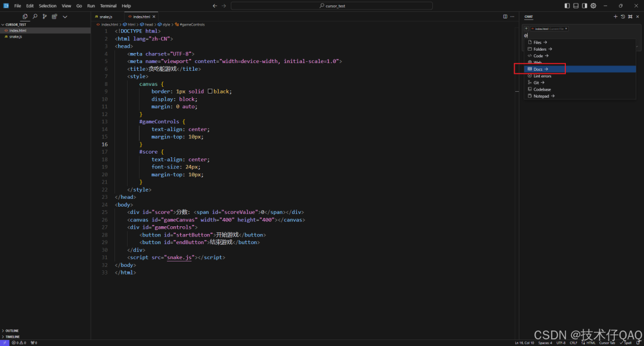This screenshot has width=644, height=346.
Task: Go forward with the navigation arrow
Action: [224, 6]
